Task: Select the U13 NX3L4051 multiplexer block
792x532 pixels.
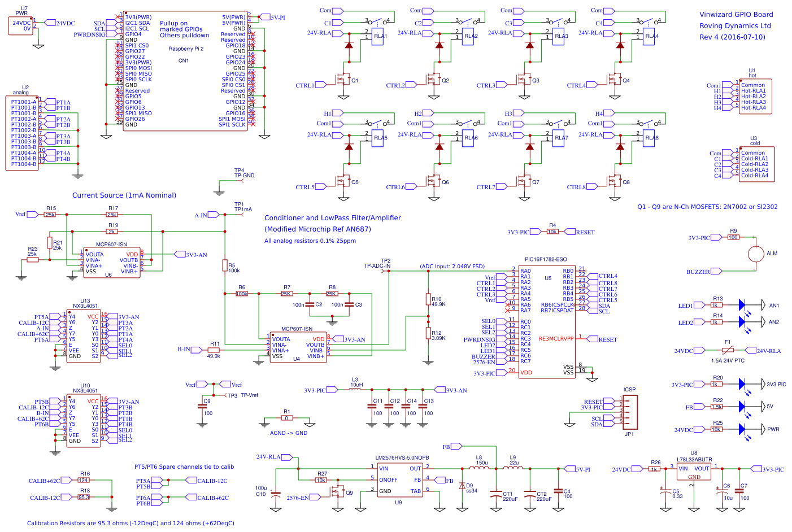Action: coord(84,335)
